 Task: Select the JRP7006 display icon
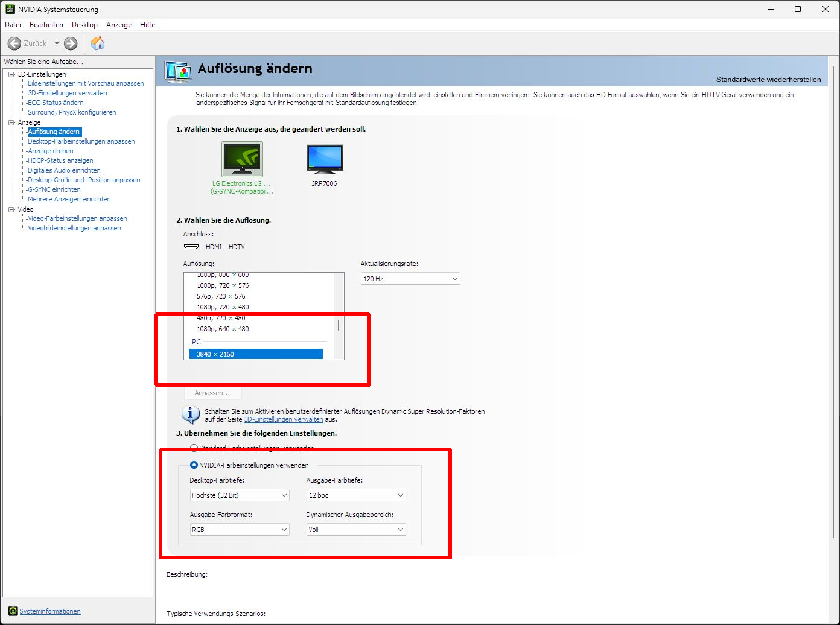325,159
